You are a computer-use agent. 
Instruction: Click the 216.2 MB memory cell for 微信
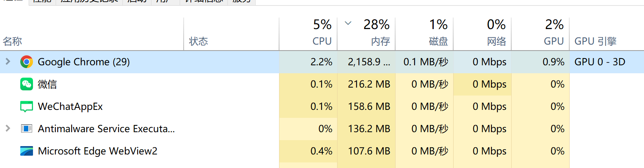369,84
